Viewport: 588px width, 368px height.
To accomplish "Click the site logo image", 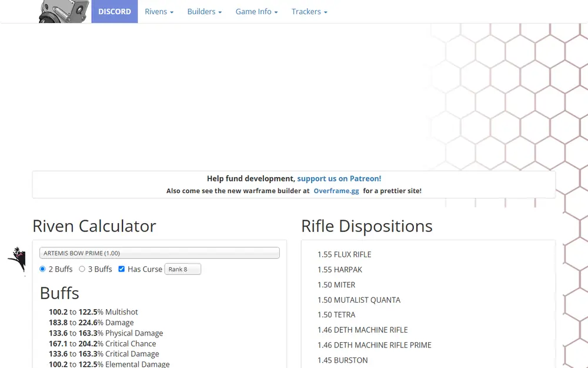I will (64, 11).
